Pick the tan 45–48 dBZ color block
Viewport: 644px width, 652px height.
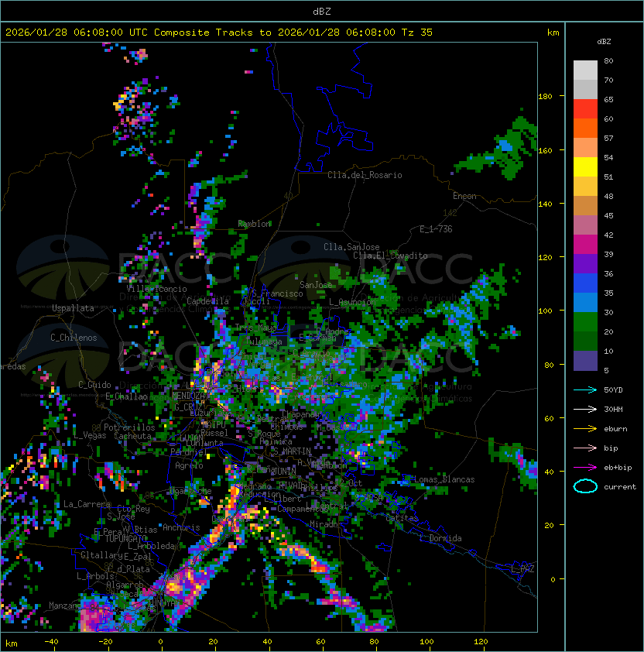click(x=585, y=206)
